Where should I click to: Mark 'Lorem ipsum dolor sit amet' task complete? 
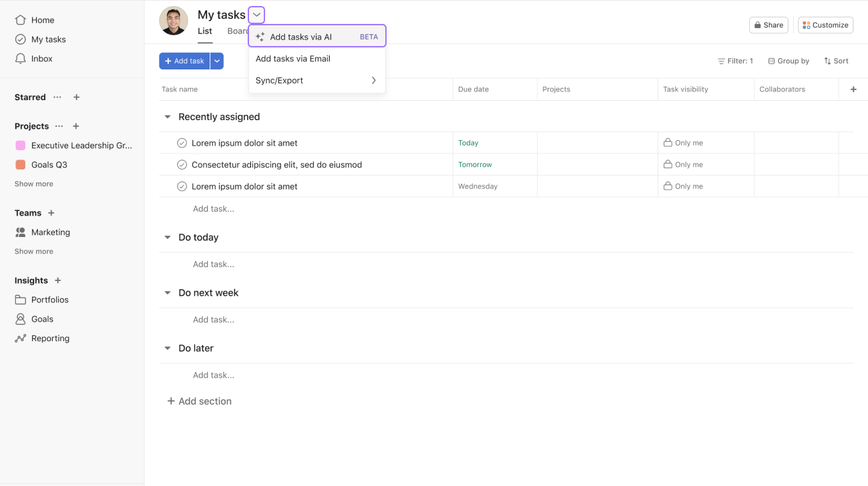[x=182, y=142]
